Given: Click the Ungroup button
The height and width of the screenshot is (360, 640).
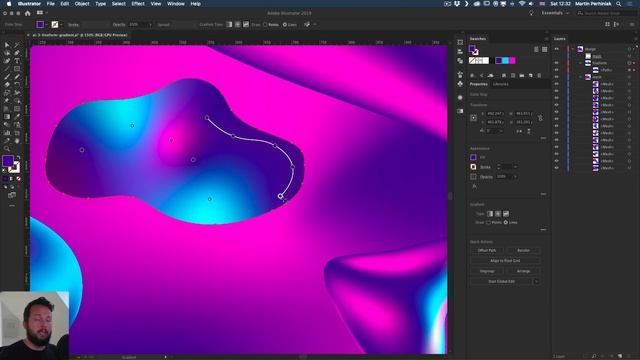Looking at the screenshot, I should [487, 271].
